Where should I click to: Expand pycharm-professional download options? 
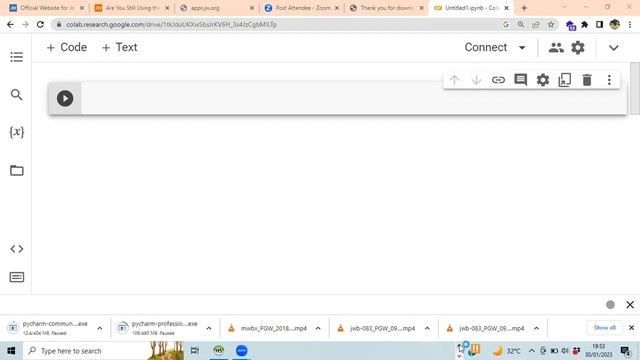pyautogui.click(x=209, y=328)
